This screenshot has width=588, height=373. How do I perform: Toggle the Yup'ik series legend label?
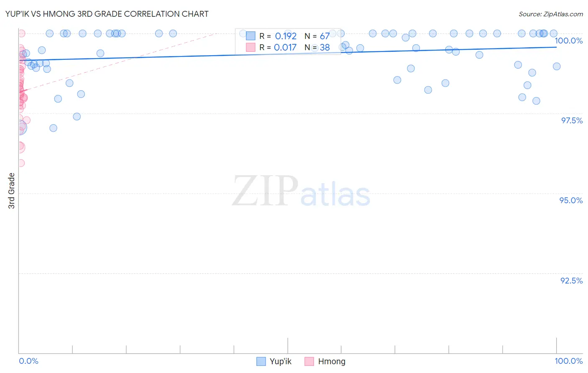point(281,362)
